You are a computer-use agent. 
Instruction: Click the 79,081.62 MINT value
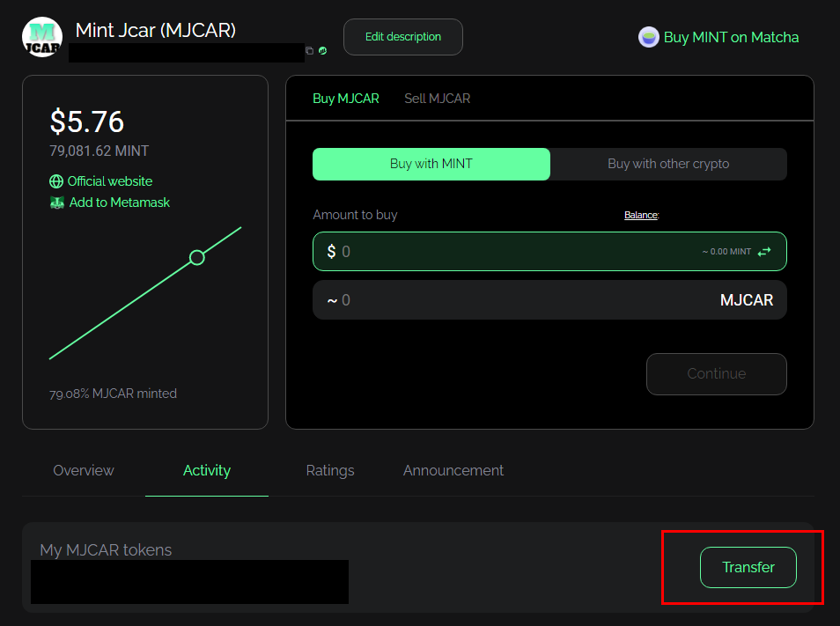pyautogui.click(x=99, y=151)
